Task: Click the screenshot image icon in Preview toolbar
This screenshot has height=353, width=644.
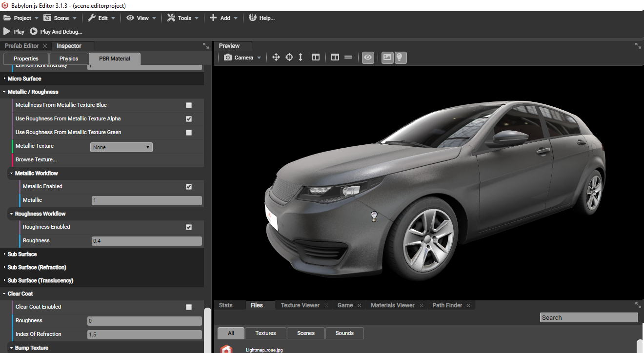Action: coord(387,58)
